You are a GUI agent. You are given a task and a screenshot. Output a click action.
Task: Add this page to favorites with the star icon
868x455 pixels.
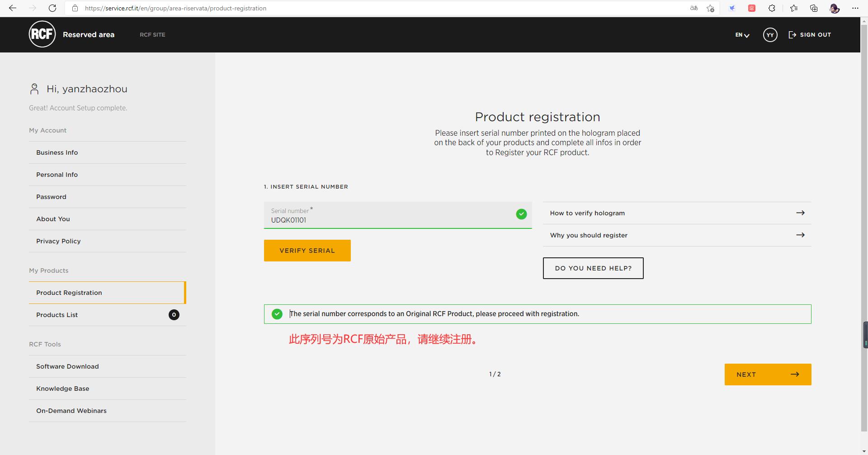(711, 8)
